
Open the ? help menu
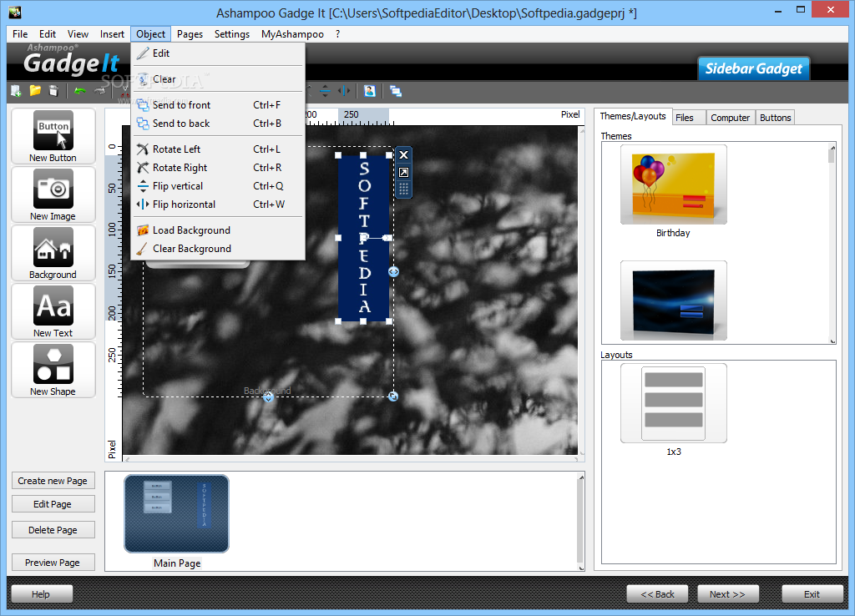click(x=337, y=33)
